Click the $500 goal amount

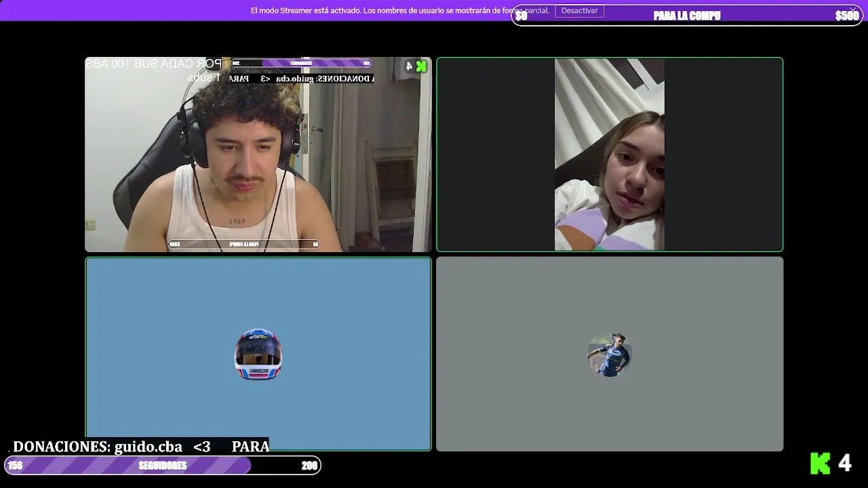point(846,16)
